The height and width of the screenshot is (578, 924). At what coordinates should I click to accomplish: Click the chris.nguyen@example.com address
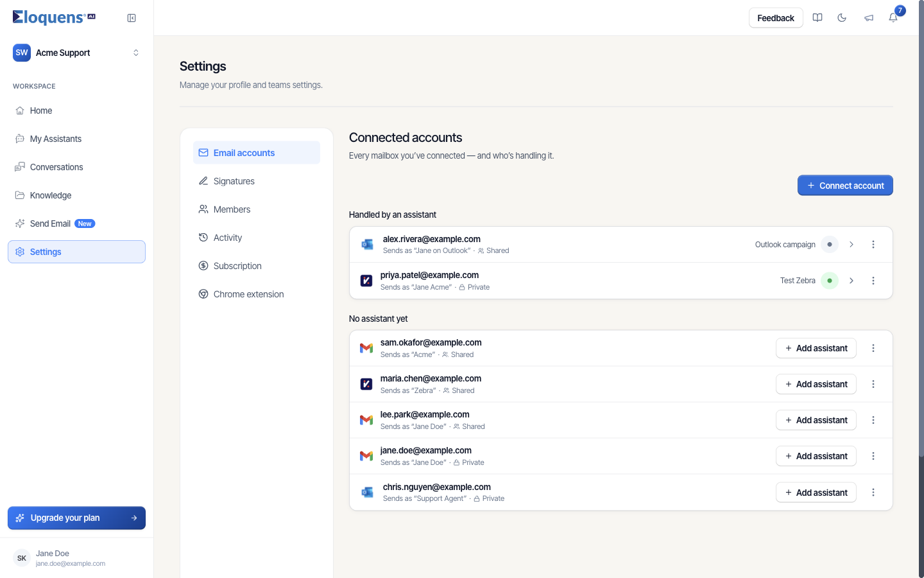(437, 487)
